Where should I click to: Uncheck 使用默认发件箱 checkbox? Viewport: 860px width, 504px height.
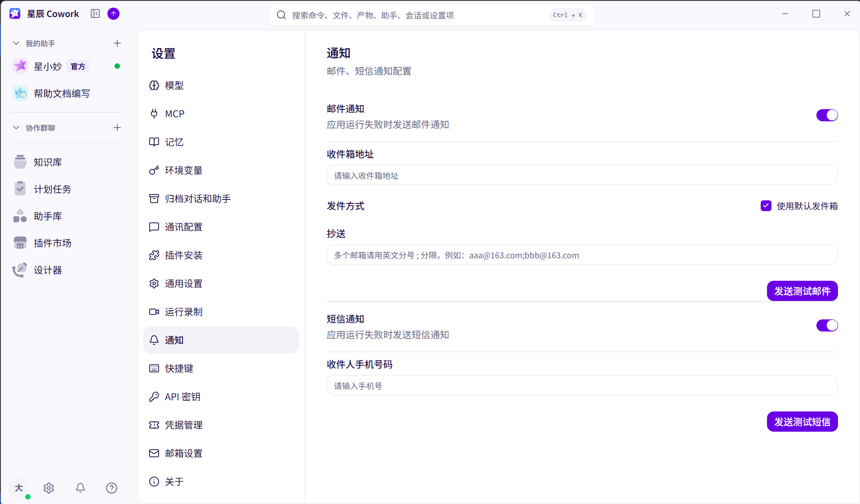click(x=766, y=206)
